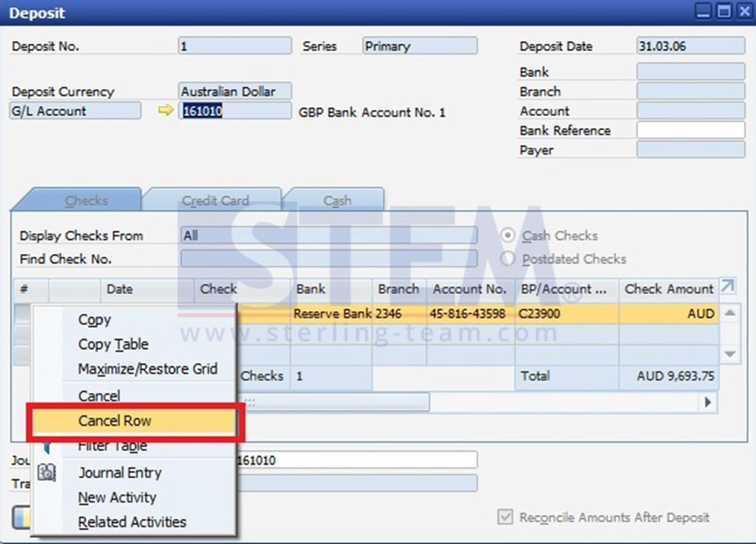The image size is (756, 544).
Task: Click the Reserve Bank cell
Action: 331,314
